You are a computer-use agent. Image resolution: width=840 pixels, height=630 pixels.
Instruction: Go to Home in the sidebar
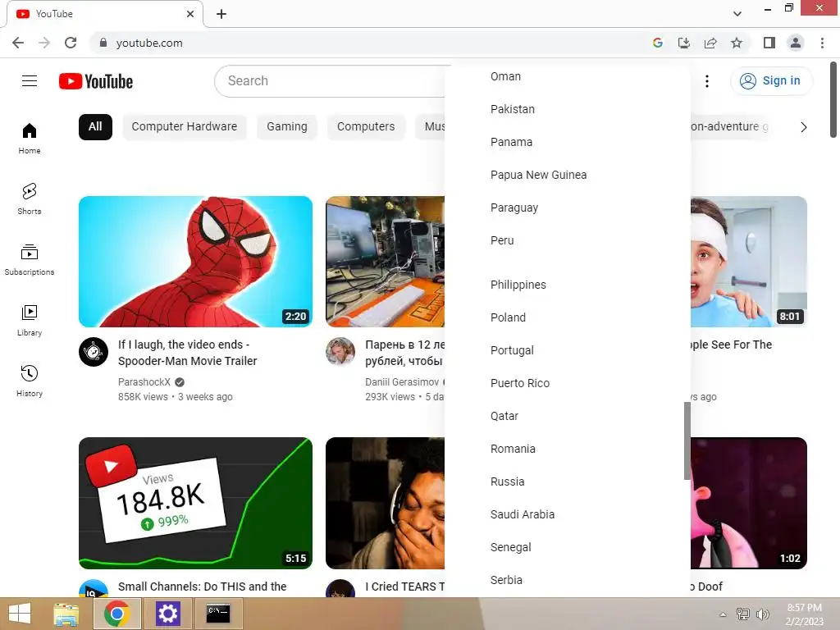pyautogui.click(x=30, y=139)
